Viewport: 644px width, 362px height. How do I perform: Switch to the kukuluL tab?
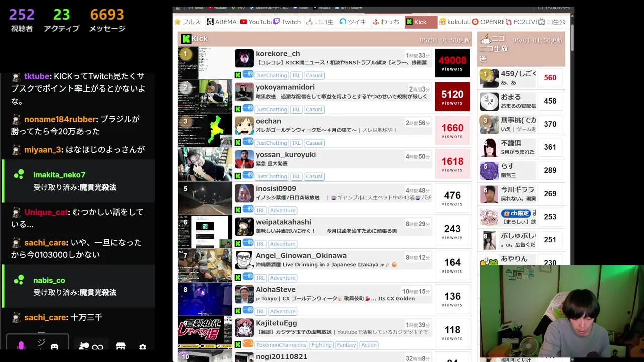[x=454, y=22]
